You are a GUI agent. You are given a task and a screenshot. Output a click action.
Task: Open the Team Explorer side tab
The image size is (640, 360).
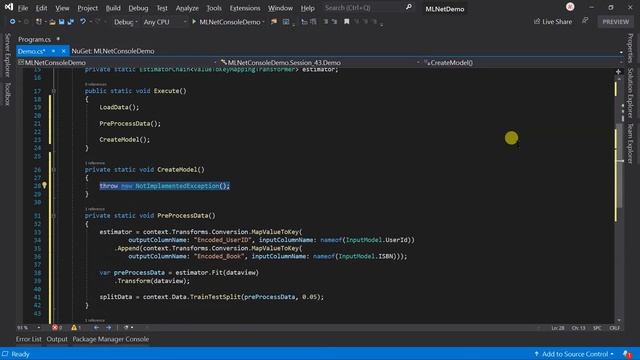click(x=631, y=143)
